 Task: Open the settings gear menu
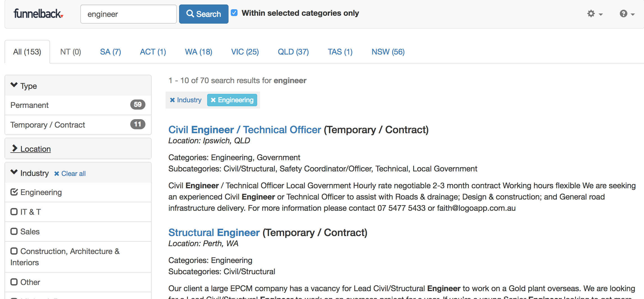[x=594, y=13]
